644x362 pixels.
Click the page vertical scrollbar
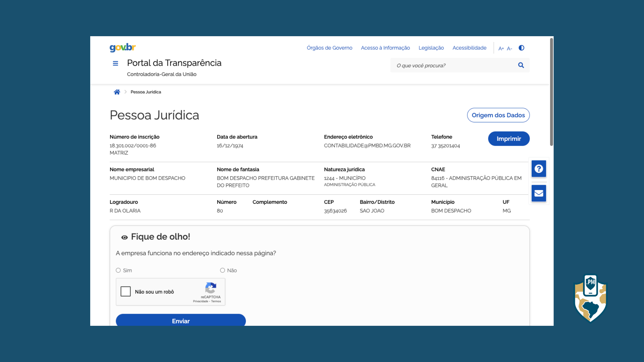point(551,92)
